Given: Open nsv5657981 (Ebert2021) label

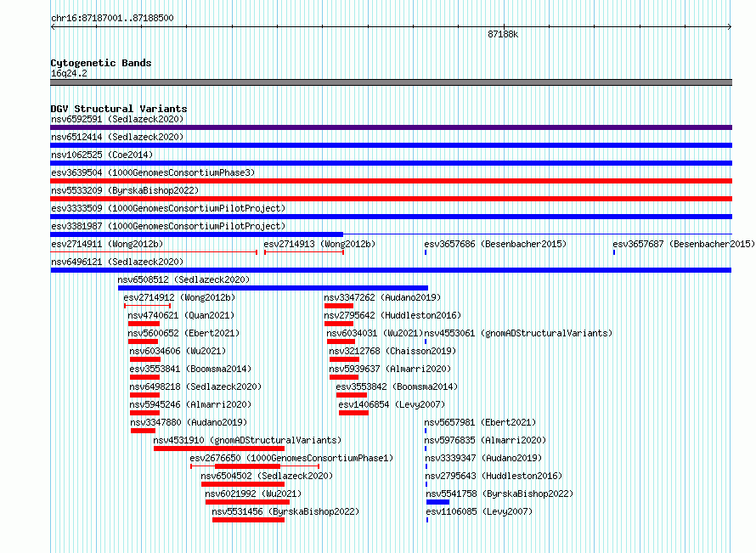Looking at the screenshot, I should point(480,422).
